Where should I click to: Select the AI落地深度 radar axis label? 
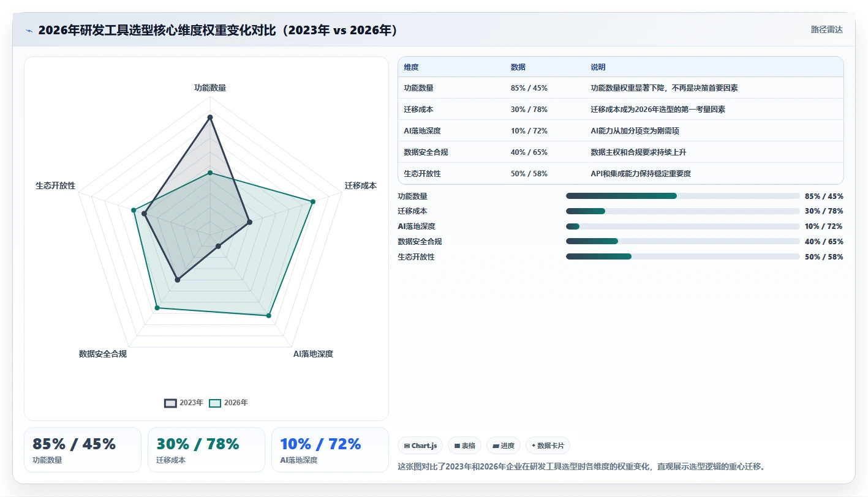pyautogui.click(x=313, y=354)
